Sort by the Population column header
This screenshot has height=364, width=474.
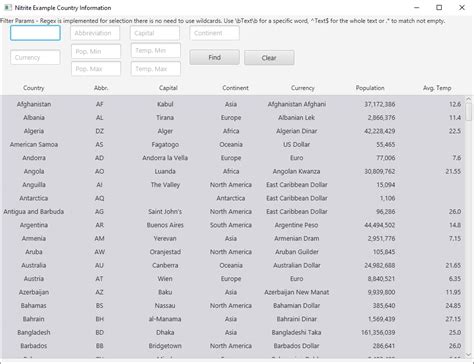click(x=370, y=88)
